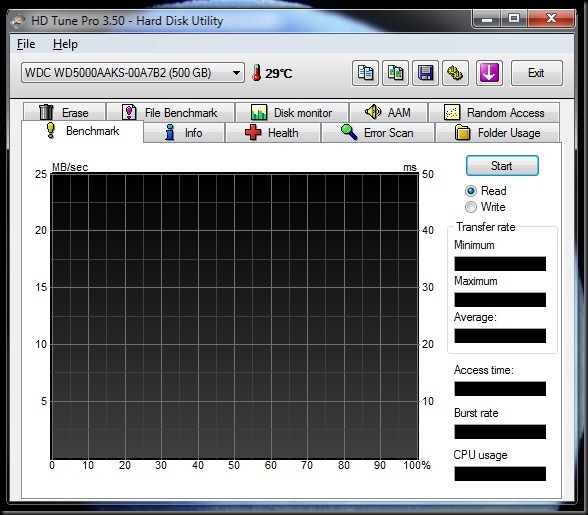Open the options gear icon

455,73
